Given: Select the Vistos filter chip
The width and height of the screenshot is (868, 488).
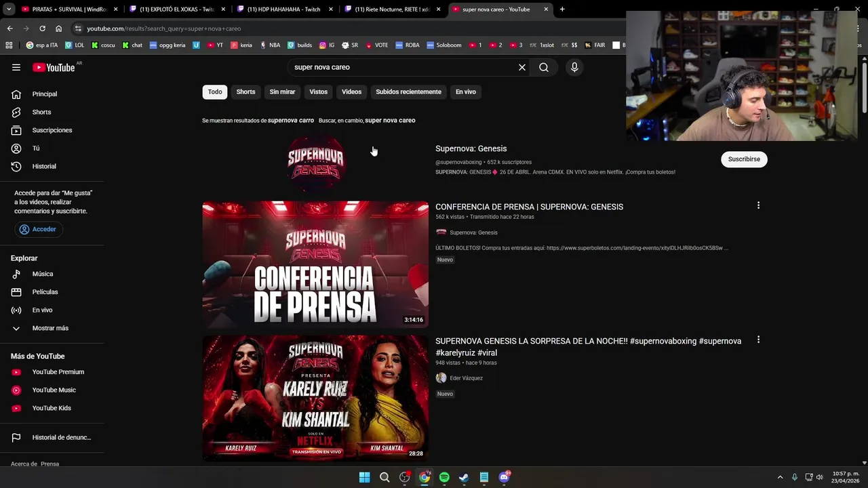Looking at the screenshot, I should pos(318,91).
